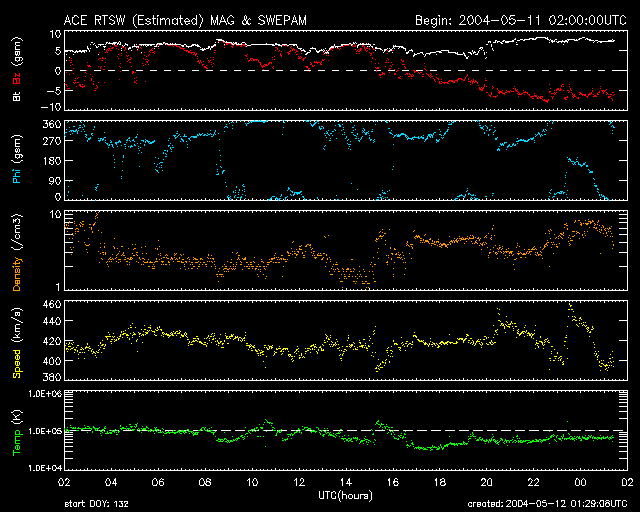
Task: Click the '20' hour label on time axis
Action: pyautogui.click(x=487, y=482)
